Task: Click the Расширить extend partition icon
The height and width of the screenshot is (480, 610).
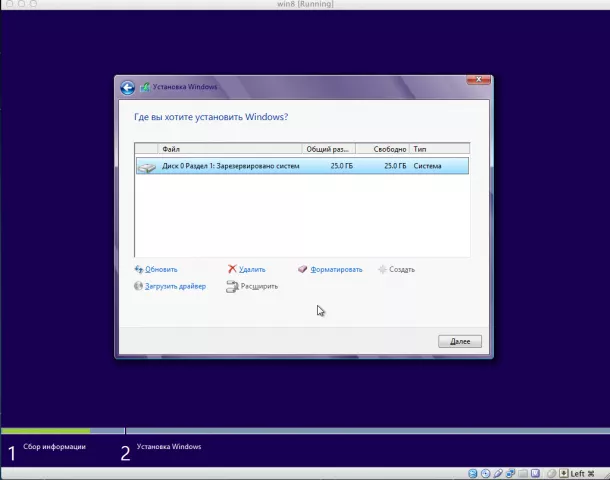Action: point(232,287)
